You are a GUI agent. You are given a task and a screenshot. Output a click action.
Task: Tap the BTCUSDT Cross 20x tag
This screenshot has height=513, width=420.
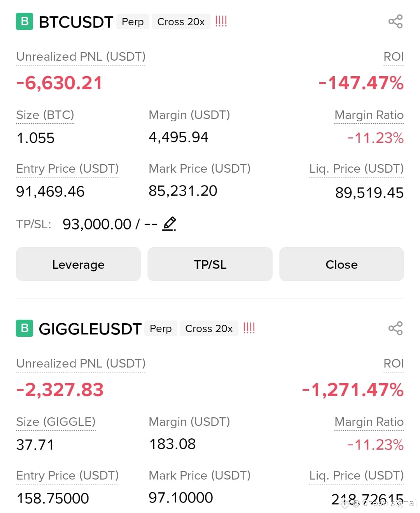point(181,21)
